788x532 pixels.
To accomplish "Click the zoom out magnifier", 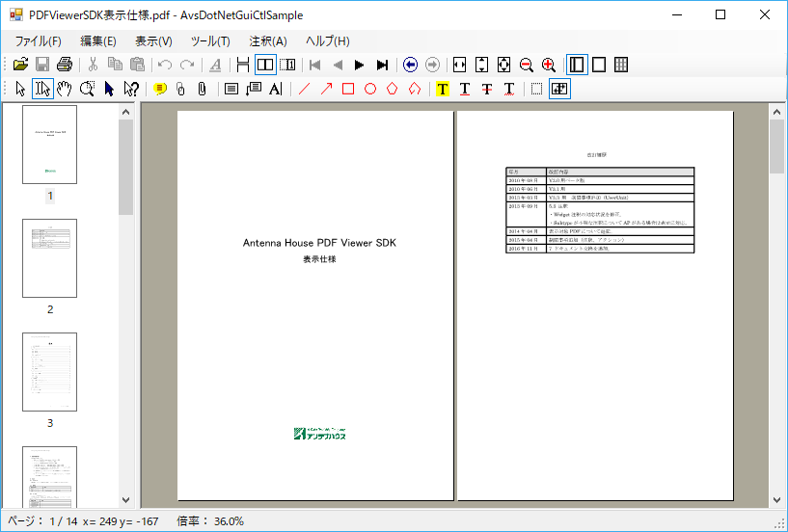I will tap(527, 65).
